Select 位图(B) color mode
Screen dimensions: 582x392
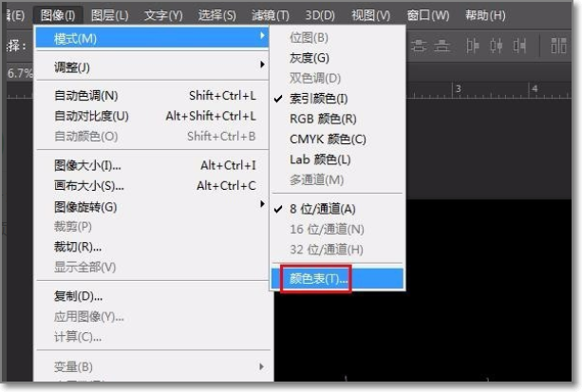pyautogui.click(x=338, y=38)
